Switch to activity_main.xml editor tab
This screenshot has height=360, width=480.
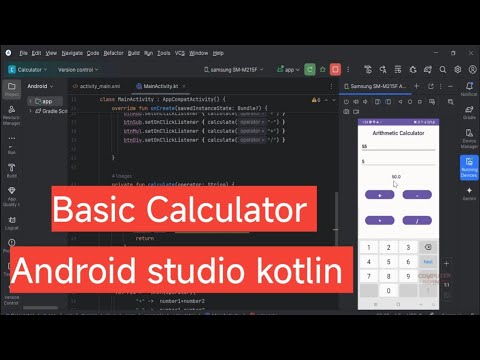pyautogui.click(x=96, y=86)
